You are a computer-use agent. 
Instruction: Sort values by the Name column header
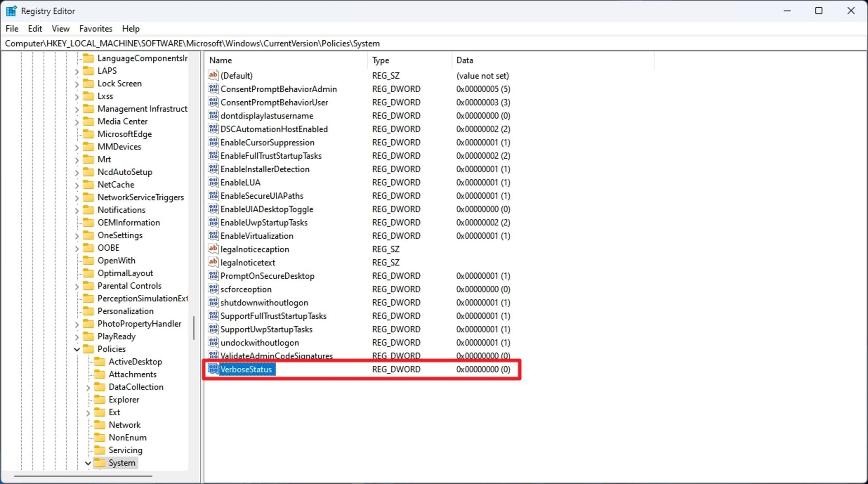coord(221,60)
